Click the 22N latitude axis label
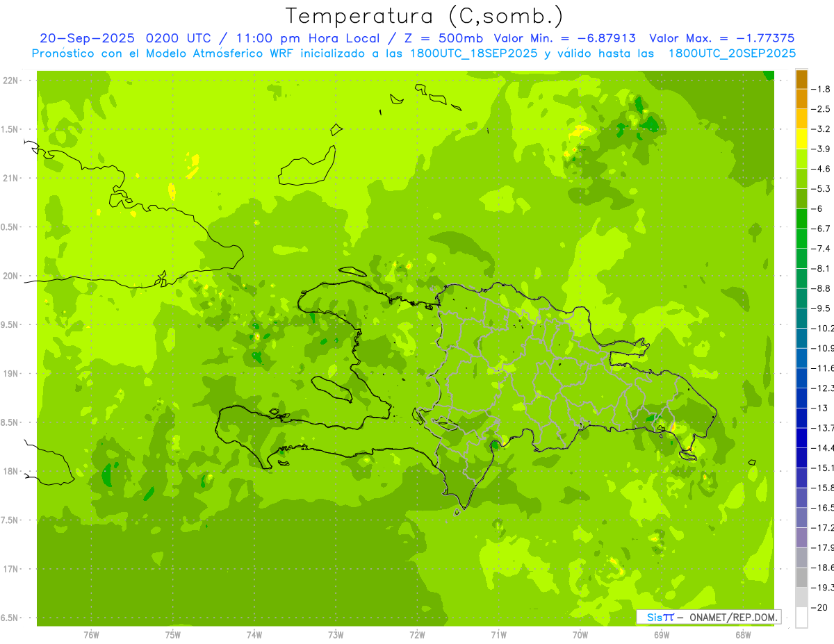The height and width of the screenshot is (644, 834). [11, 81]
